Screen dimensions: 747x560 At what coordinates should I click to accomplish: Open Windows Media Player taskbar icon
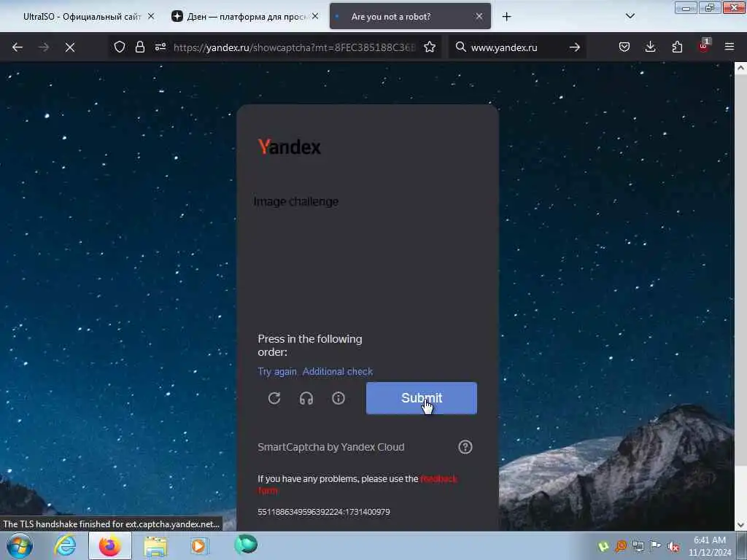[x=199, y=546]
